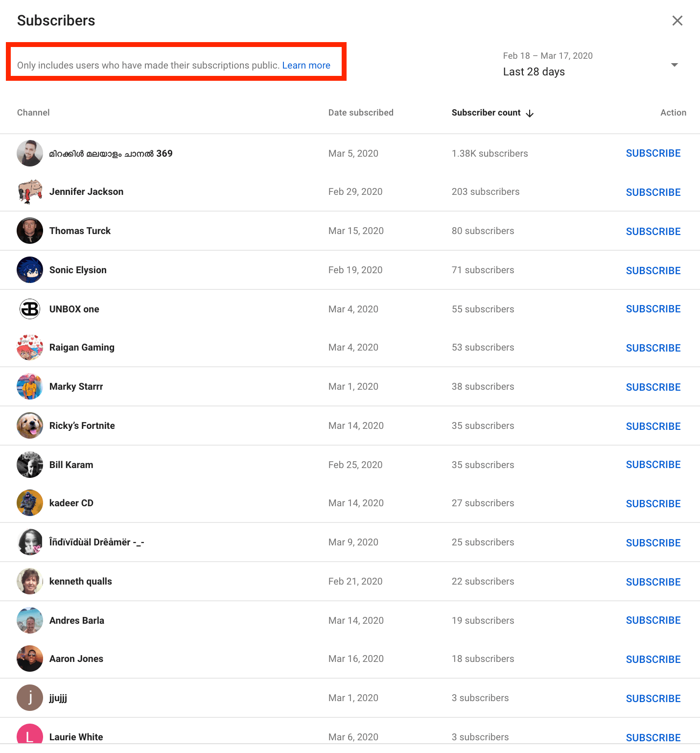
Task: Click Ricky's Fortnite dog avatar
Action: [30, 426]
